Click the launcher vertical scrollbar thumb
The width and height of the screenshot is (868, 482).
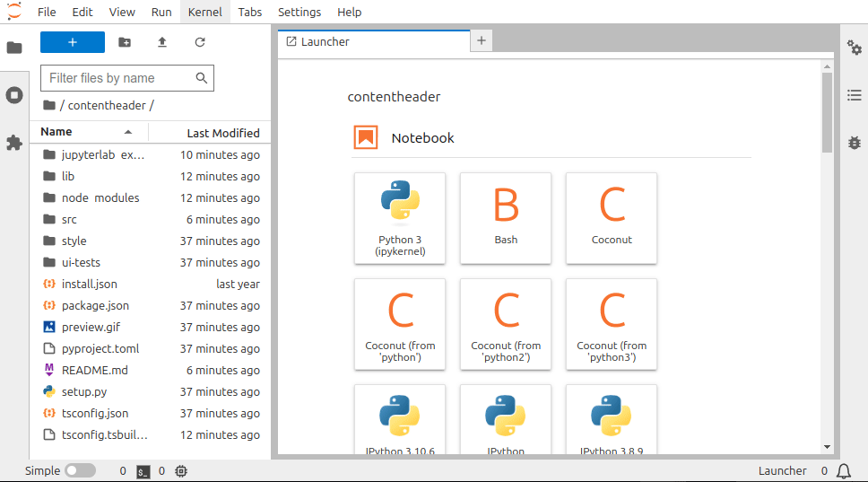point(827,112)
